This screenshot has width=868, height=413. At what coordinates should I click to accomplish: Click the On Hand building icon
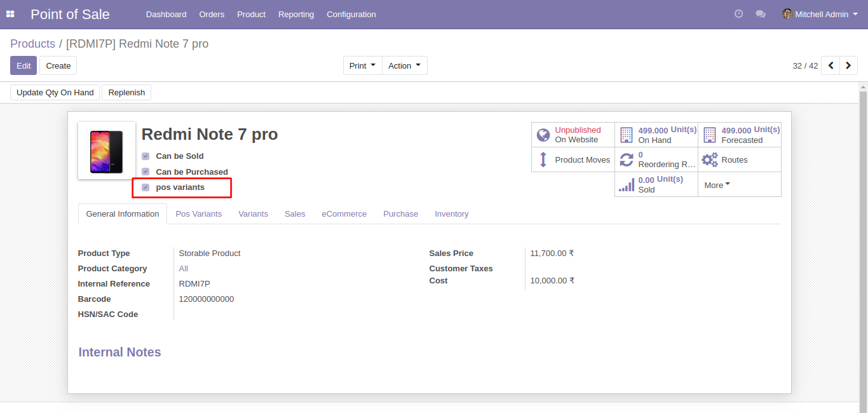coord(627,135)
